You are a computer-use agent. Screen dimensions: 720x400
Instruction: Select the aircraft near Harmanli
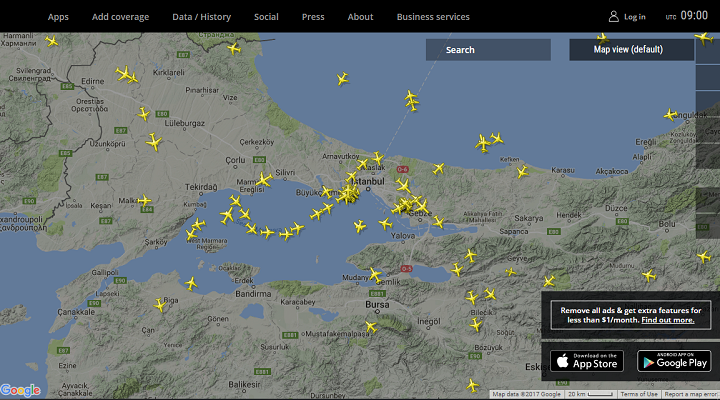52,41
